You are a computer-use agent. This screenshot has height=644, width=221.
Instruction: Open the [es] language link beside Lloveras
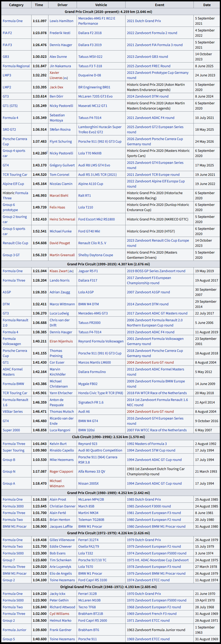(x=66, y=78)
